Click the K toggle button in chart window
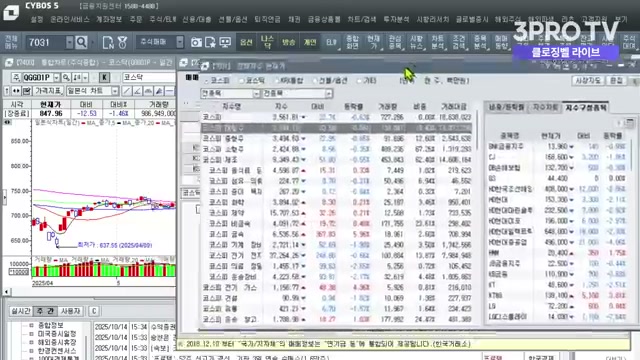This screenshot has height=360, width=640. coord(104,77)
